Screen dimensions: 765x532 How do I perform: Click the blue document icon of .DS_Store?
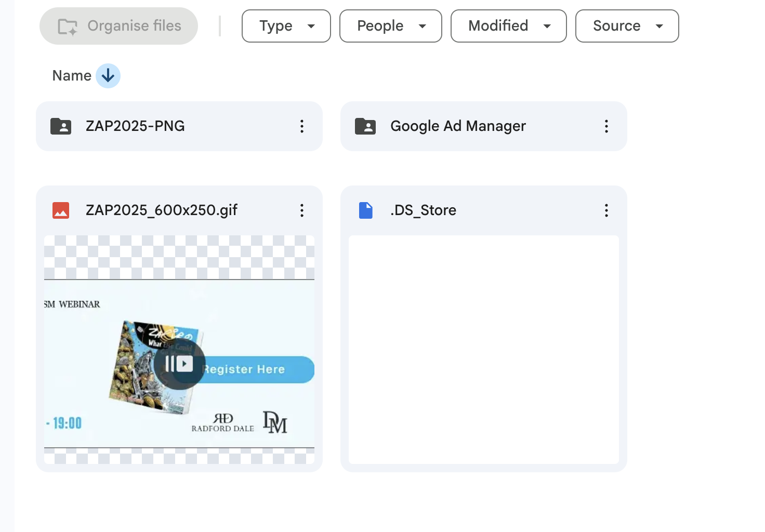(366, 210)
